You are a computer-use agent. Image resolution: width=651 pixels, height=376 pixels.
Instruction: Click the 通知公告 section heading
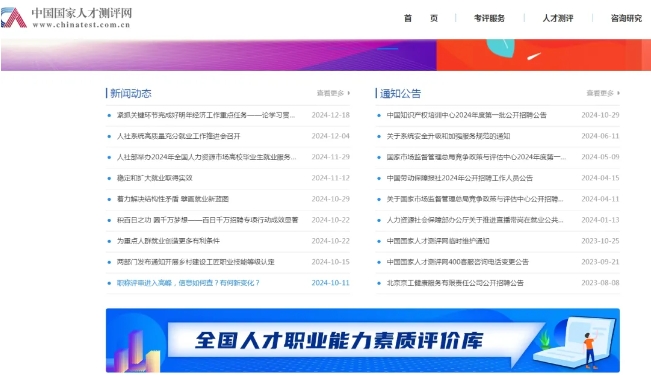click(400, 93)
